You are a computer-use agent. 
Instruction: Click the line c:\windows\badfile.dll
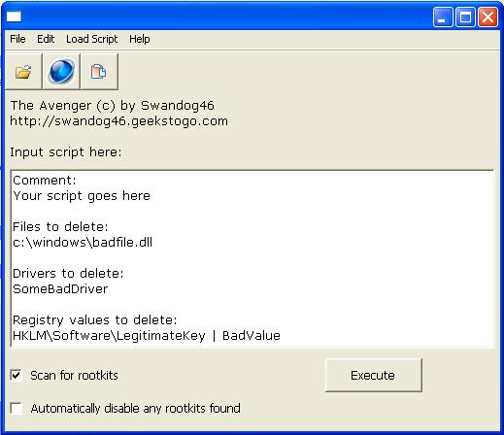tap(83, 242)
